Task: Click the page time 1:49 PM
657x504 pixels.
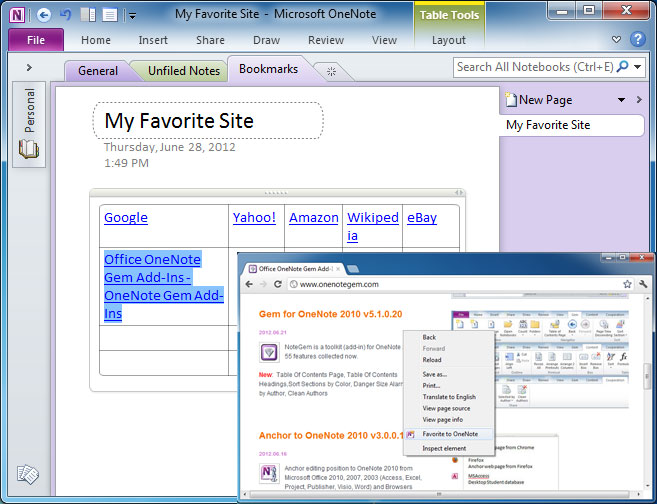Action: (126, 163)
